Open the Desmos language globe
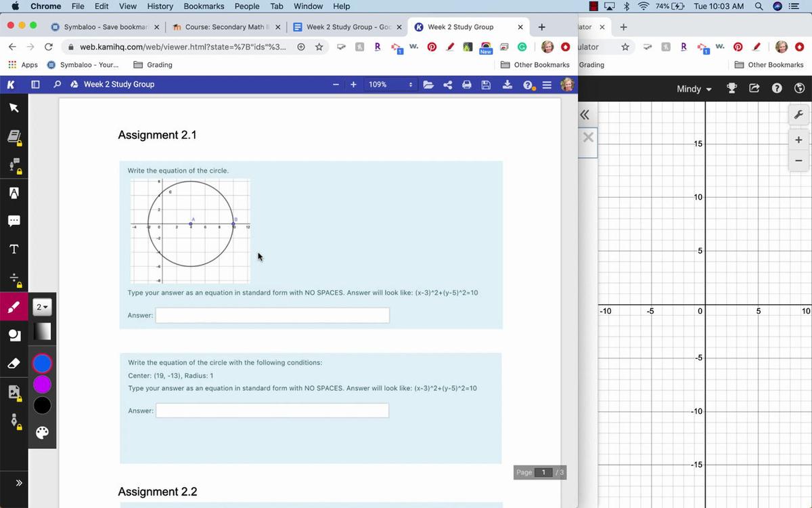The width and height of the screenshot is (812, 508). click(799, 89)
